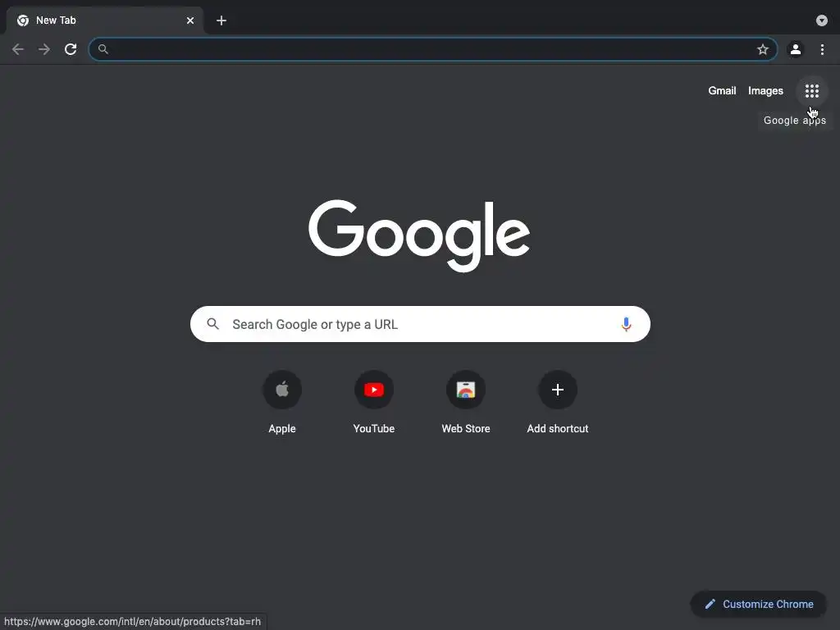Open the Gmail link
Viewport: 840px width, 630px height.
(x=722, y=91)
